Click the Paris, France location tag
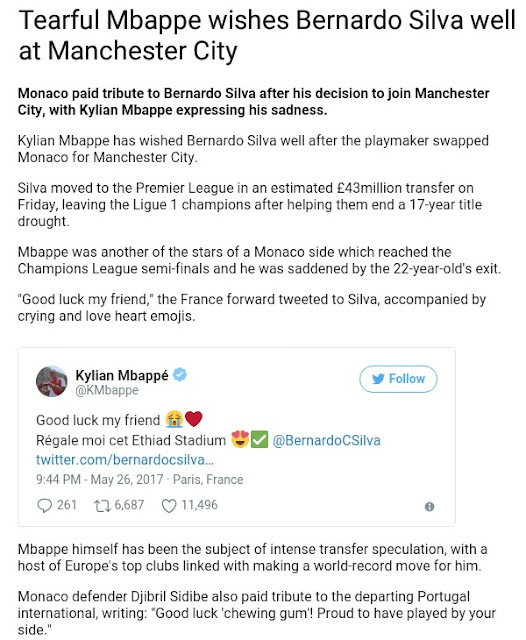Viewport: 526px width, 640px height. [x=208, y=479]
